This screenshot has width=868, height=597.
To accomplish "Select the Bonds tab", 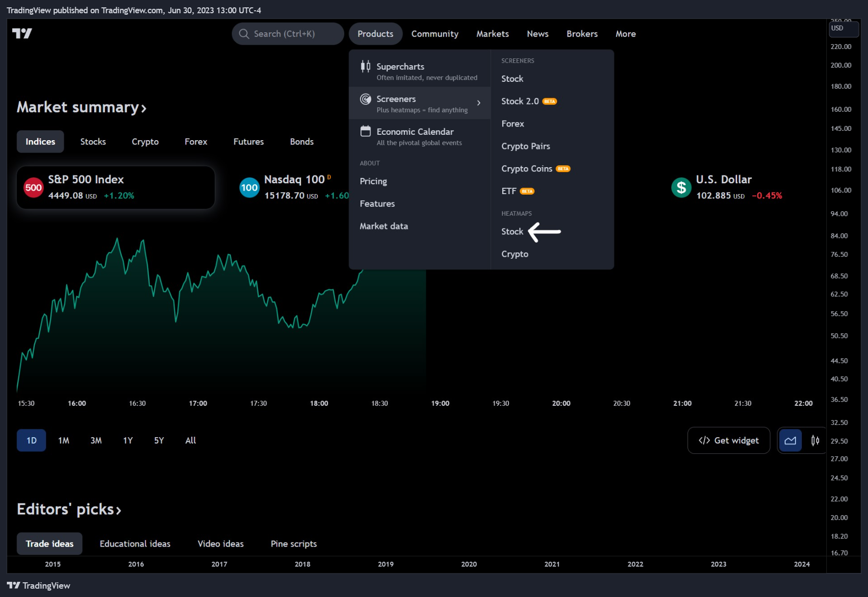I will [302, 142].
